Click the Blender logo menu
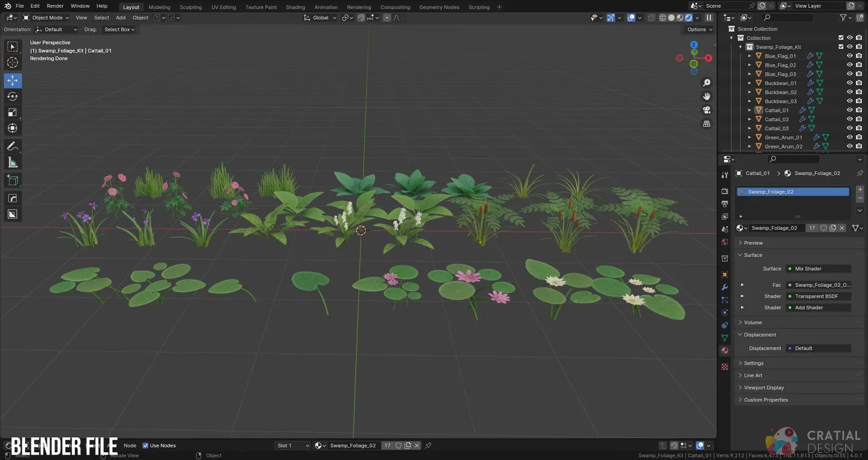868x460 pixels. [7, 6]
